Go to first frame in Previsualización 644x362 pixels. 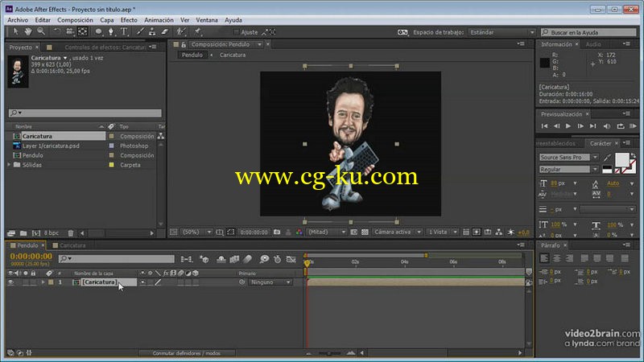tap(544, 126)
